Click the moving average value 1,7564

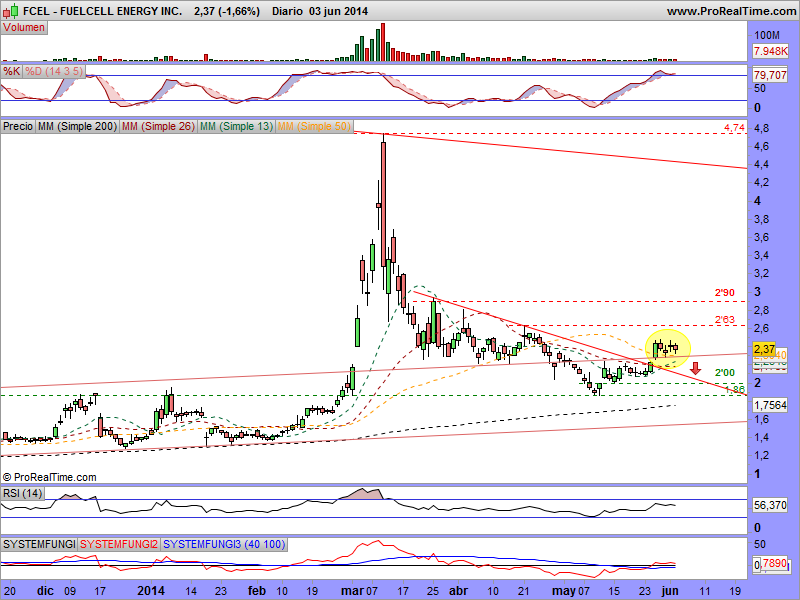(x=770, y=405)
